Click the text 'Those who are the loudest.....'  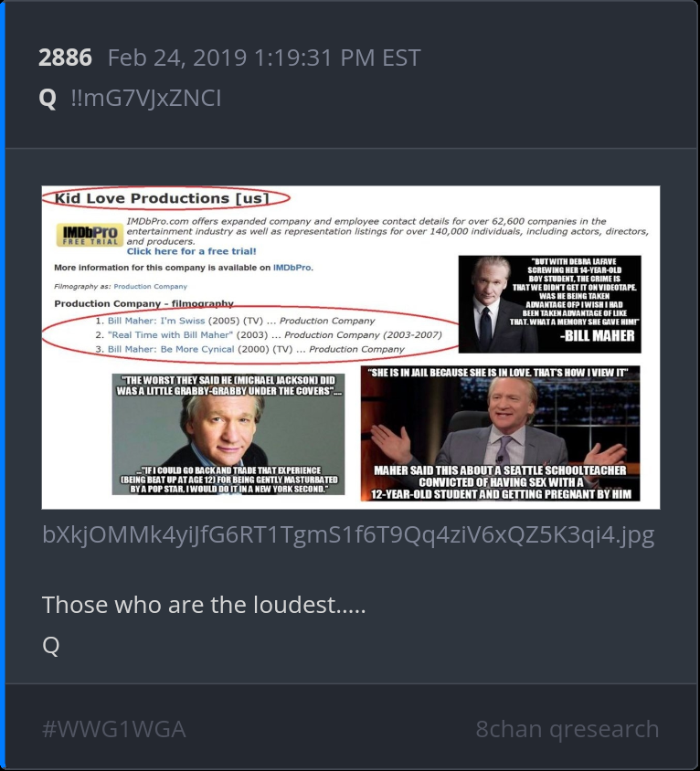click(204, 605)
